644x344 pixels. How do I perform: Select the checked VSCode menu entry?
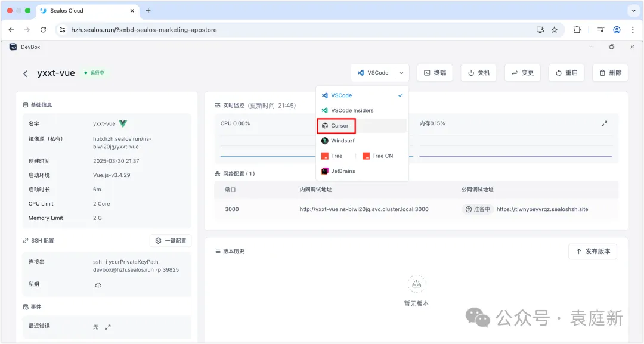[362, 95]
